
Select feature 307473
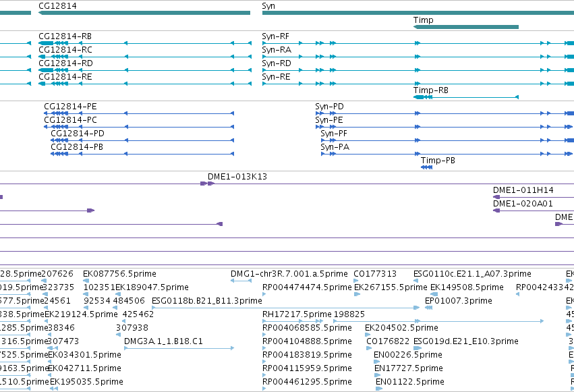(63, 341)
